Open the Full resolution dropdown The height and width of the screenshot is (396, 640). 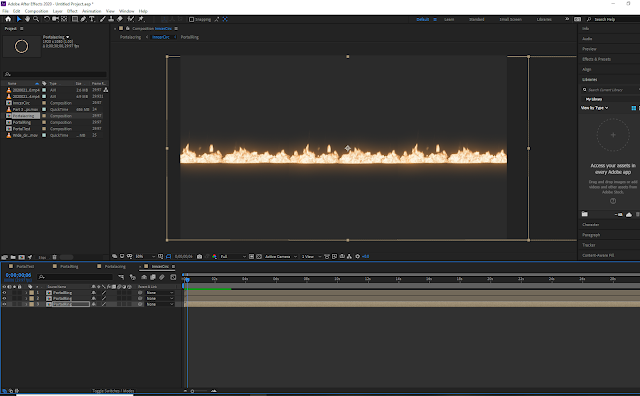pyautogui.click(x=233, y=256)
